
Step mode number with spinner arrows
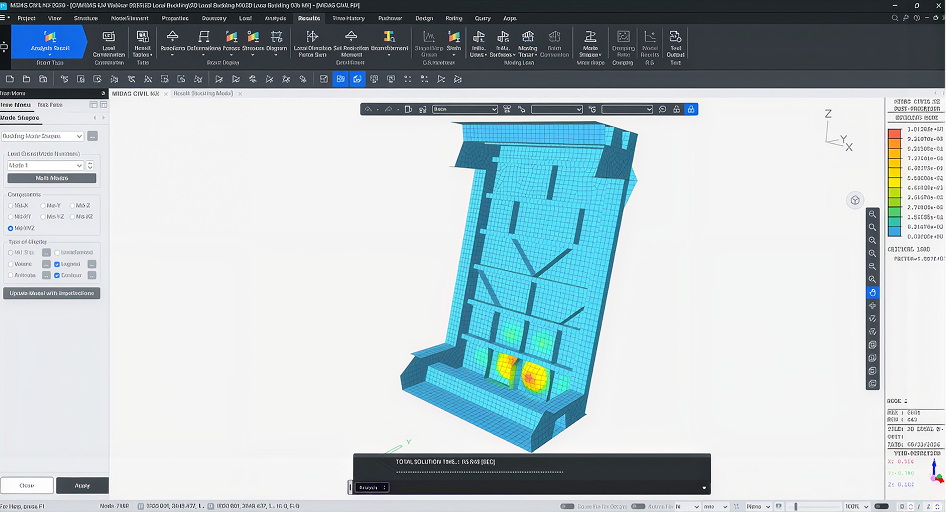[x=90, y=165]
